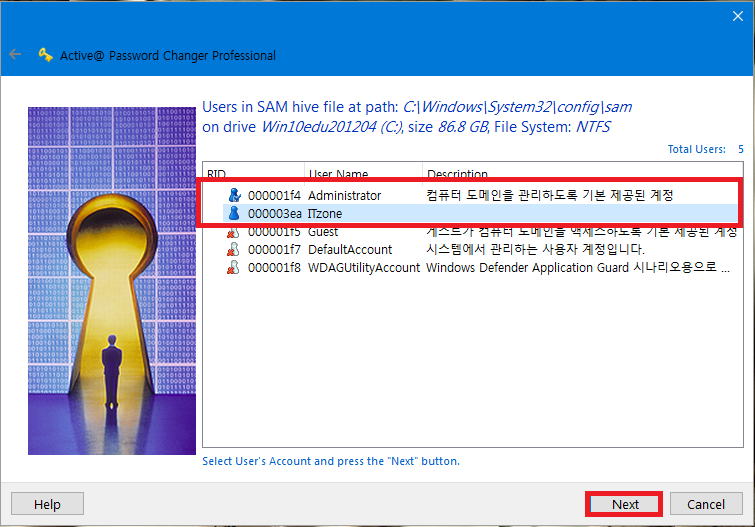
Task: Click the Guest account disabled user icon
Action: coord(233,232)
